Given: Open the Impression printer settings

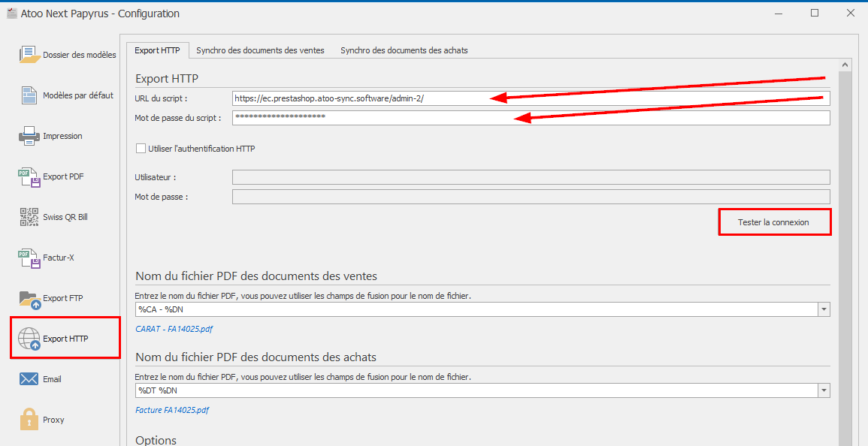Looking at the screenshot, I should [x=29, y=136].
